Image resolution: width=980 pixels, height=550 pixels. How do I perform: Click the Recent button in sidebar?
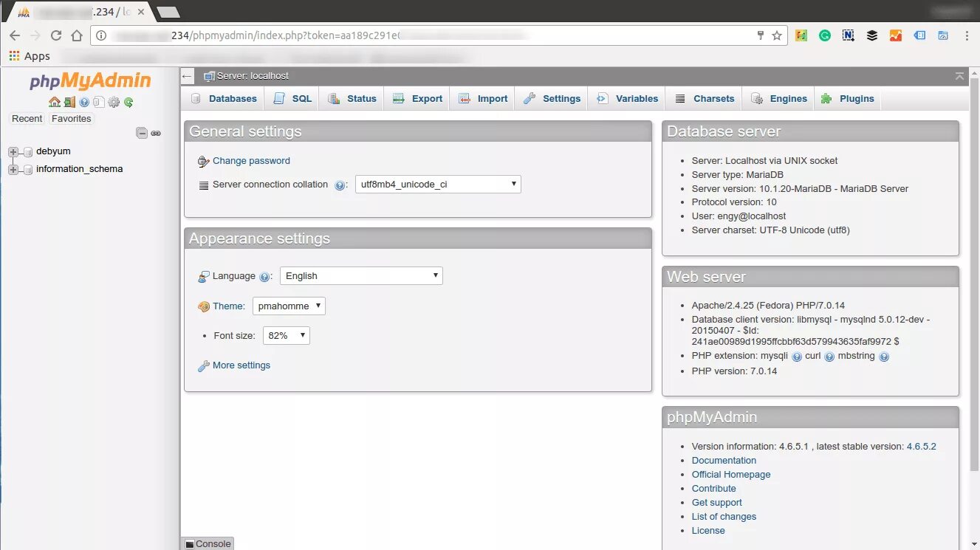tap(27, 119)
